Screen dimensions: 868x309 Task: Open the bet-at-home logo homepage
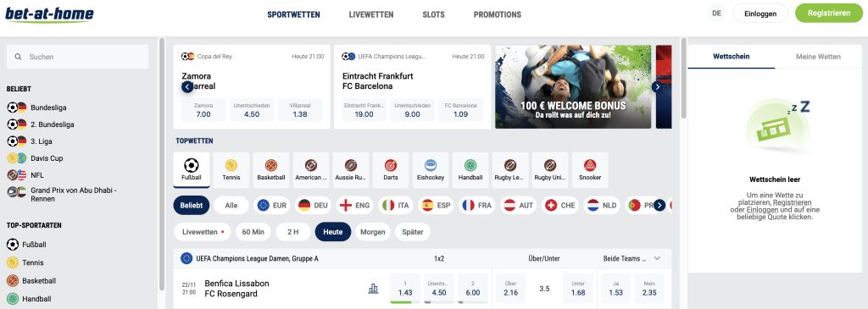tap(49, 14)
